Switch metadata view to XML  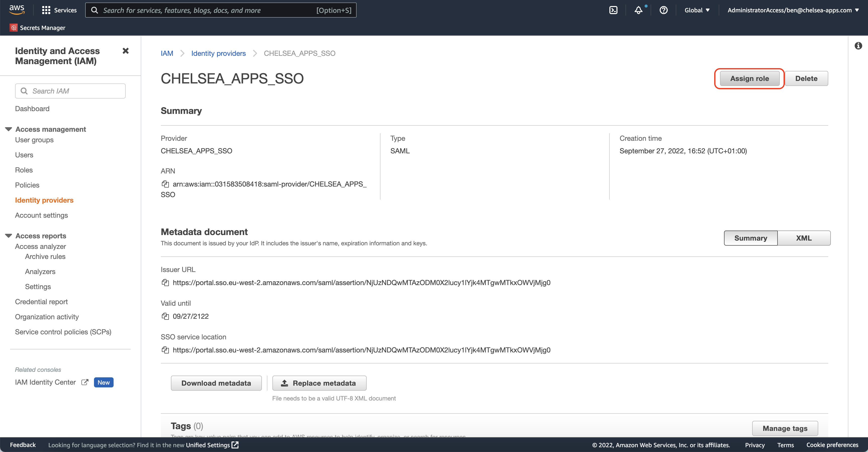[x=804, y=238]
